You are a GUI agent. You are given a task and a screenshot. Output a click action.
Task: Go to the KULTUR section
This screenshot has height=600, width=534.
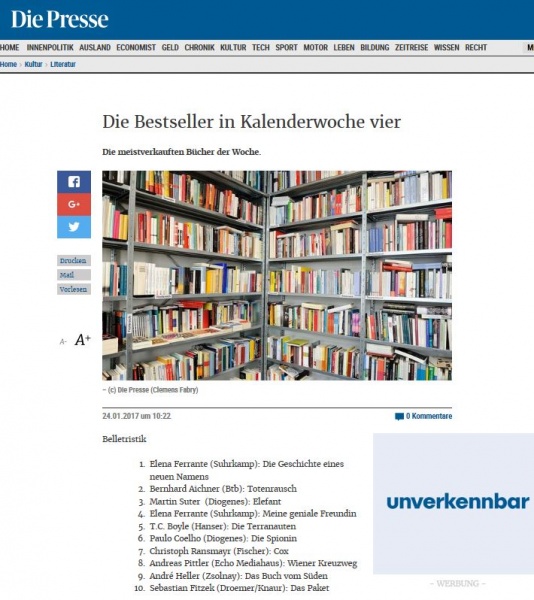(x=233, y=47)
